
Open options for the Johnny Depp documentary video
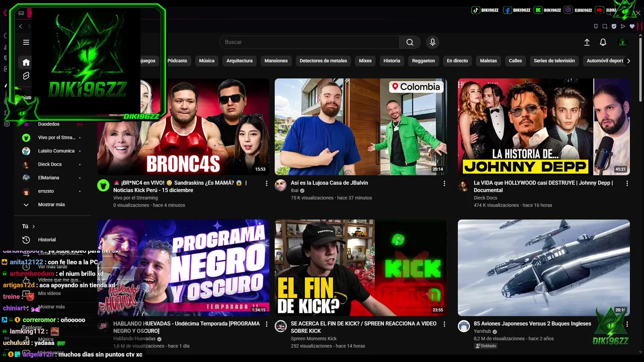[627, 184]
